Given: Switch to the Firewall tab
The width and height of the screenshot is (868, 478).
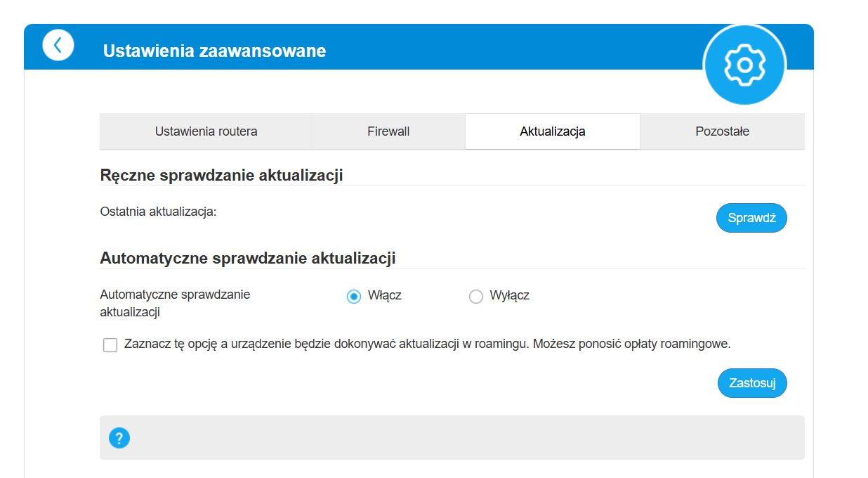Looking at the screenshot, I should click(x=388, y=131).
